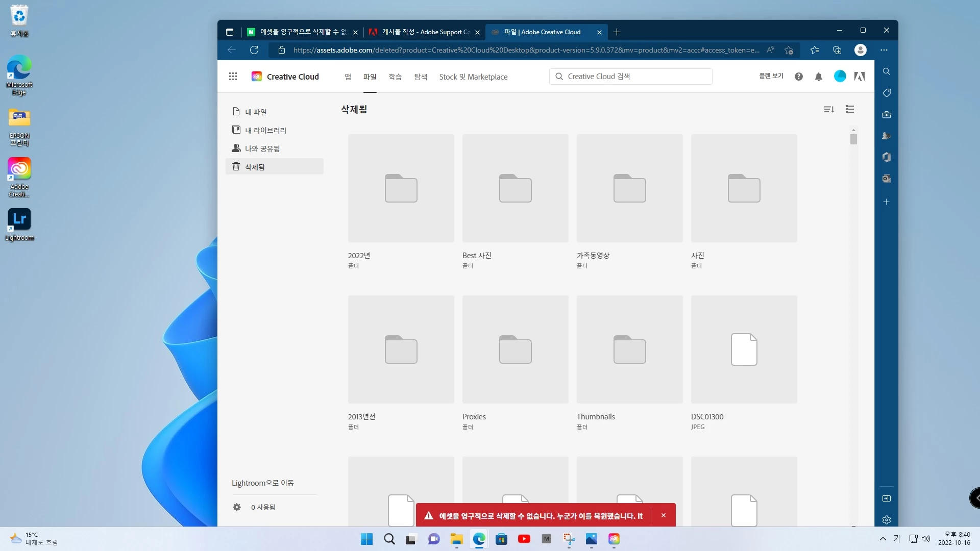Open the sort order icon
980x551 pixels.
[829, 109]
